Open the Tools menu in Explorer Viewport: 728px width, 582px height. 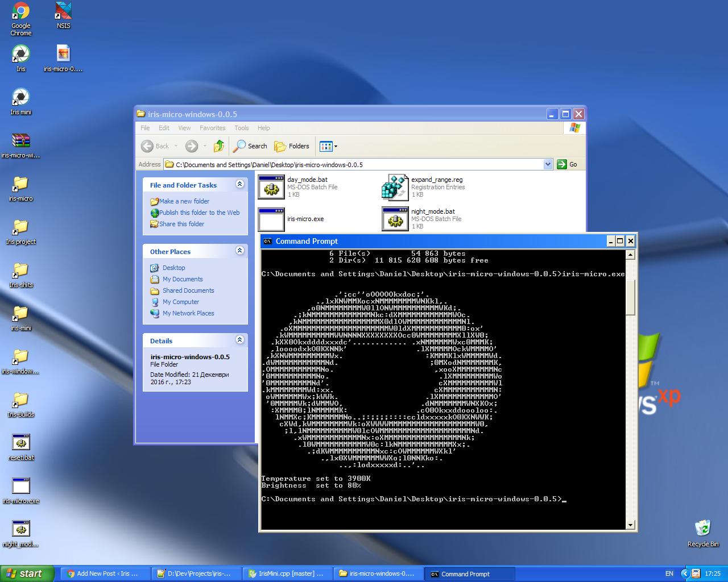coord(242,128)
